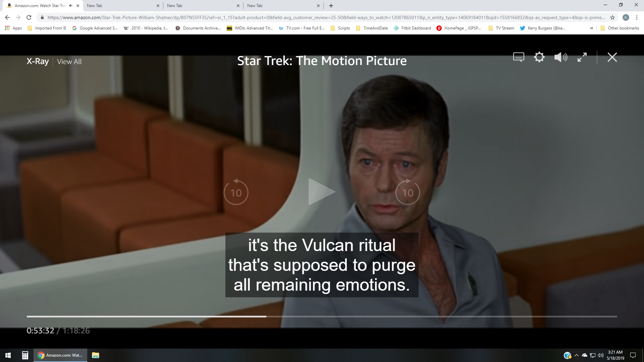Reload the Amazon page
Screen dimensions: 644x362
click(29, 17)
